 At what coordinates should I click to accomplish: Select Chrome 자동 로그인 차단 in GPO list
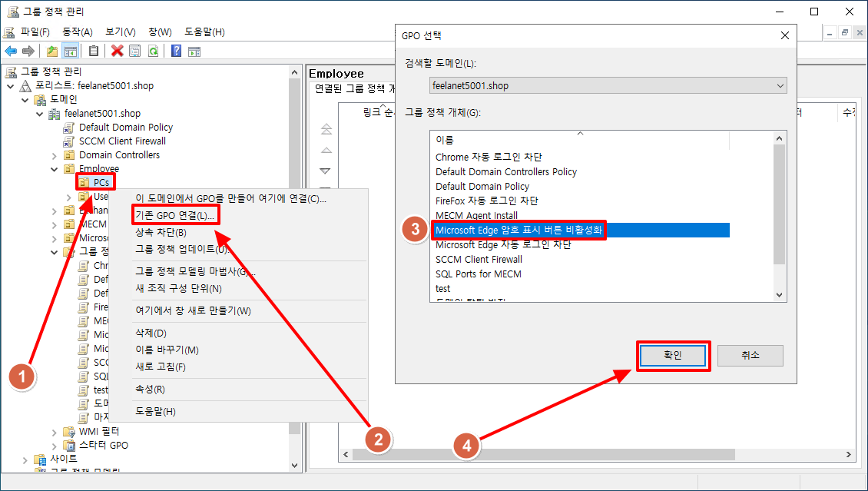(489, 158)
